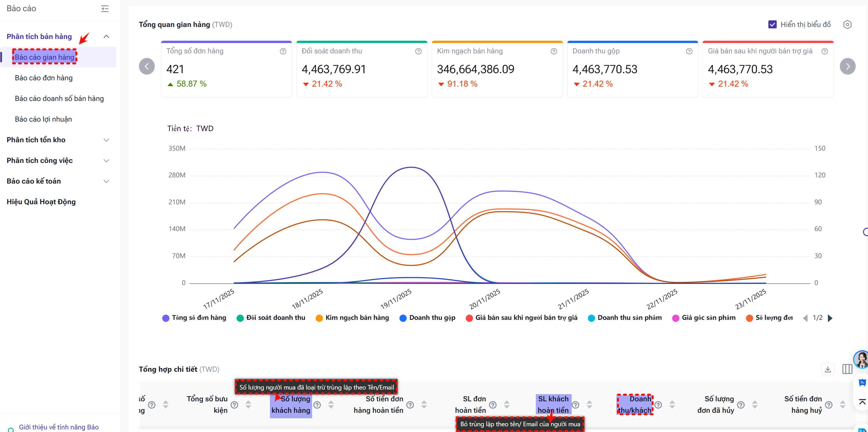Expand Phân tích tồn kho section
The height and width of the screenshot is (432, 868).
(106, 140)
